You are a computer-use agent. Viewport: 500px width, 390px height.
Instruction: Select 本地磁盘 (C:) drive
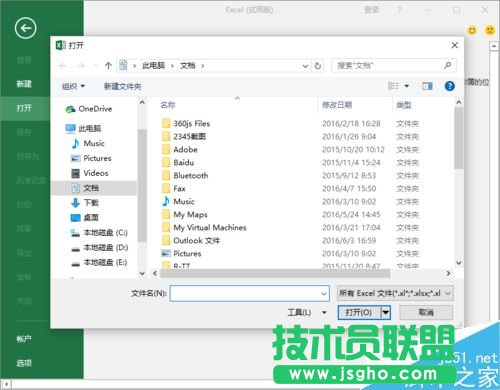[x=99, y=233]
